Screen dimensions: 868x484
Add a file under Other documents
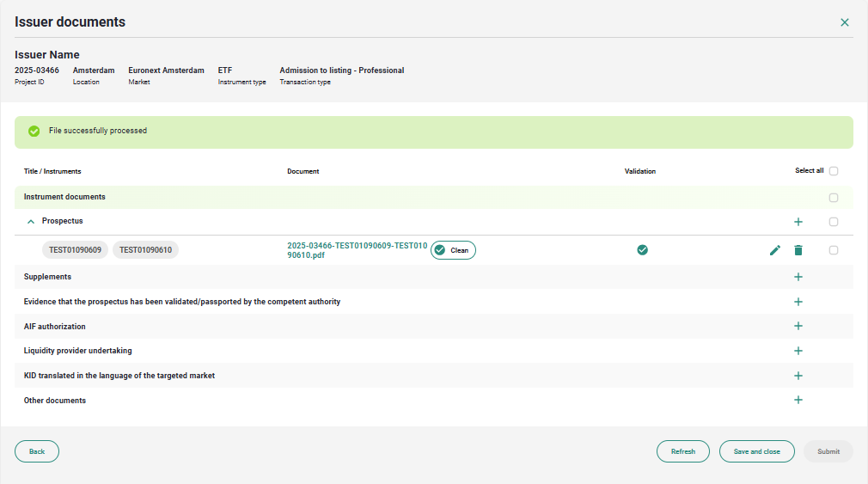[798, 400]
